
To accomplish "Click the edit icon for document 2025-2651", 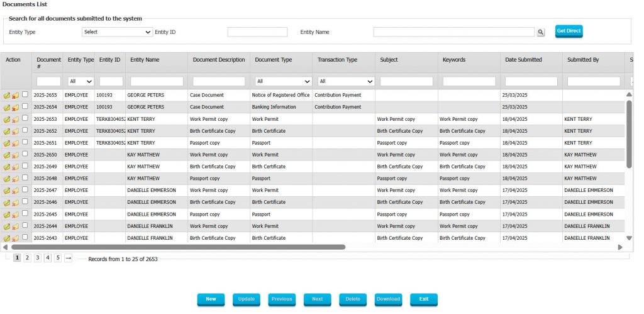I will [6, 143].
